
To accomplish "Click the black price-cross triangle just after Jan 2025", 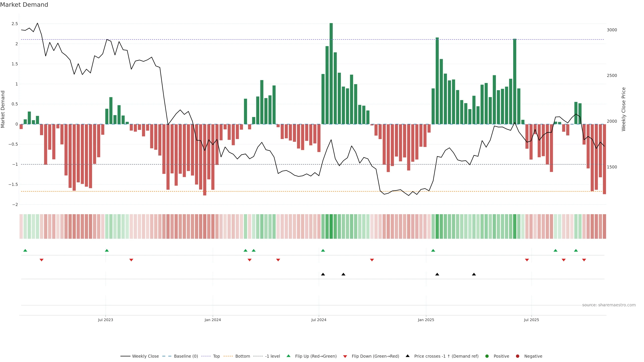I will [437, 274].
